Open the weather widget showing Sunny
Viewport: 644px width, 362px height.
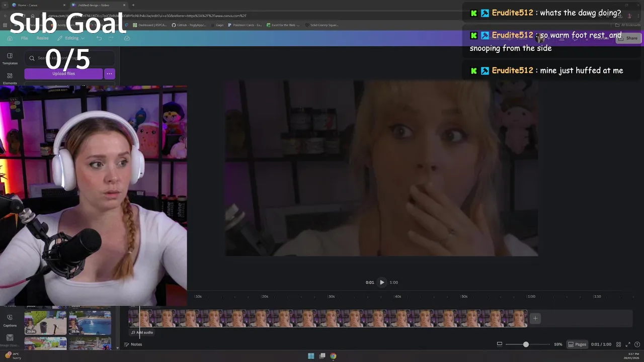tap(14, 356)
